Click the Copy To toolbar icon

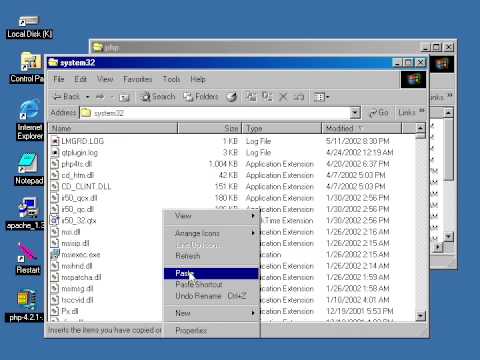[267, 97]
